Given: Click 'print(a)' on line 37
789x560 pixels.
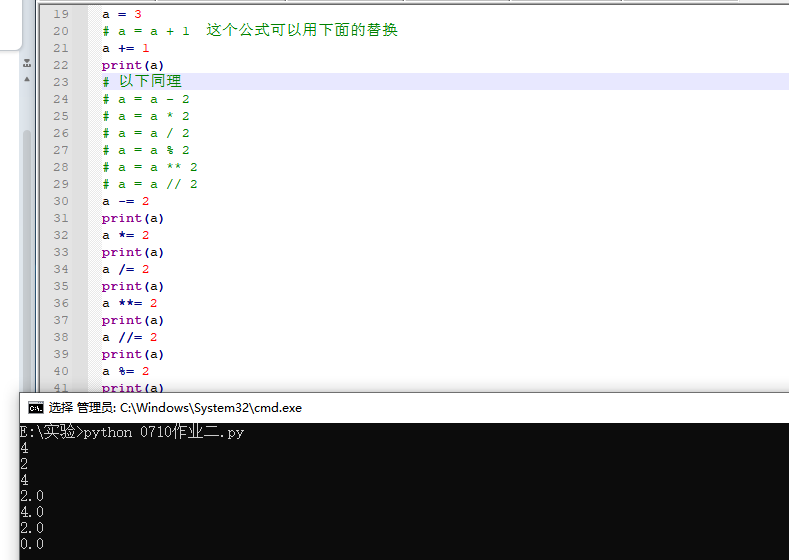Looking at the screenshot, I should click(x=133, y=320).
